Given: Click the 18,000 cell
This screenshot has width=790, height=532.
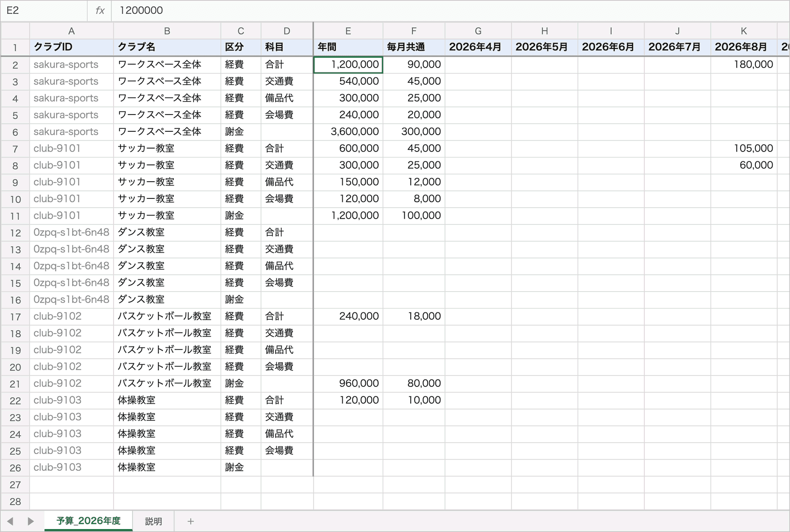Looking at the screenshot, I should (414, 316).
